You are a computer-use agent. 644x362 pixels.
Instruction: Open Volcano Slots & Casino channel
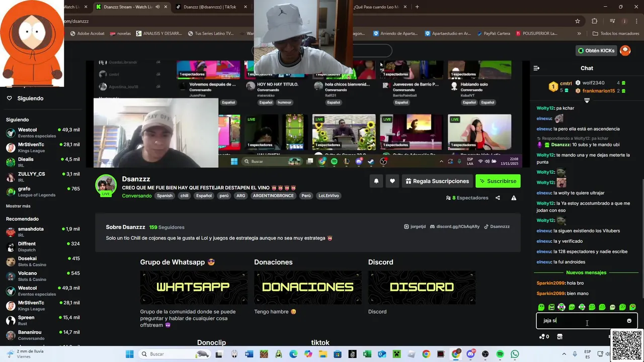click(x=43, y=276)
